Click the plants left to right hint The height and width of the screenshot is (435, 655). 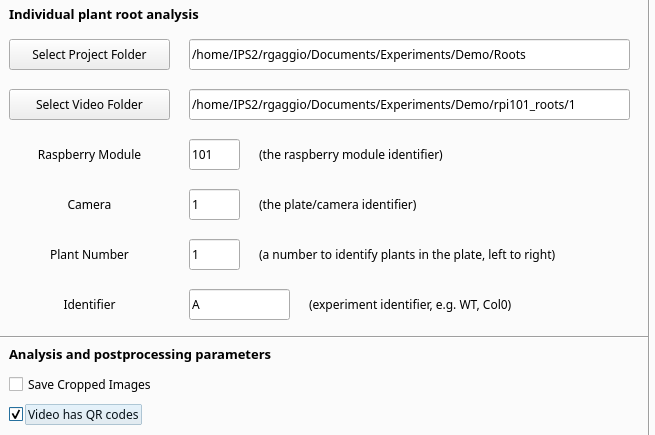pos(406,255)
